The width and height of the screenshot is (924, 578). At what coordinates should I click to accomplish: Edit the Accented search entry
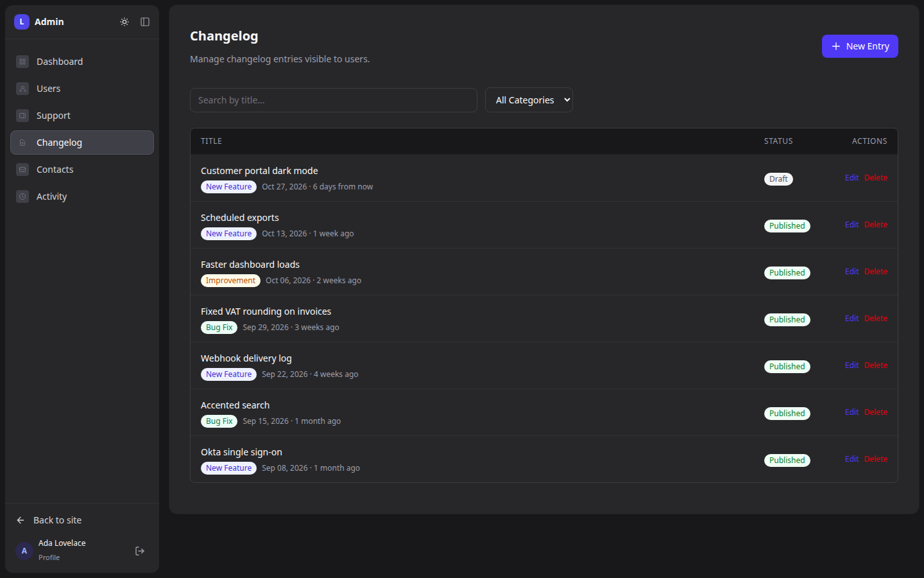point(851,412)
